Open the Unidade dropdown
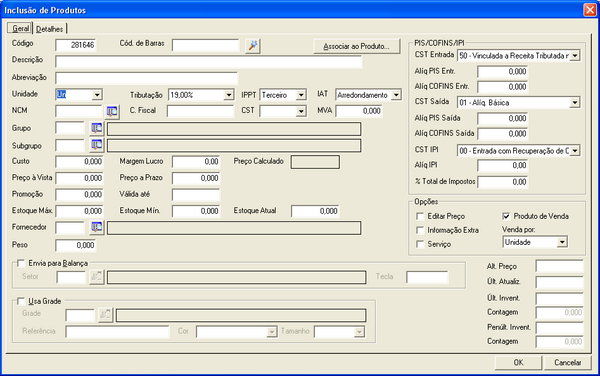 pyautogui.click(x=97, y=94)
